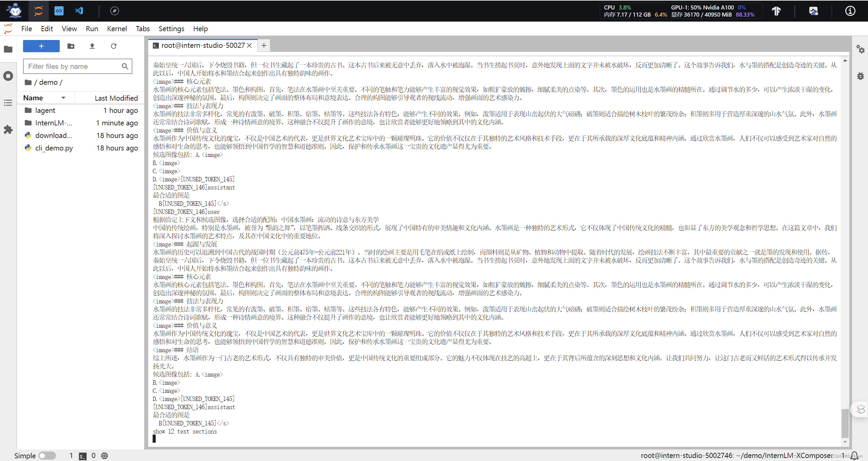This screenshot has width=868, height=461.
Task: Open the Settings menu
Action: click(171, 29)
